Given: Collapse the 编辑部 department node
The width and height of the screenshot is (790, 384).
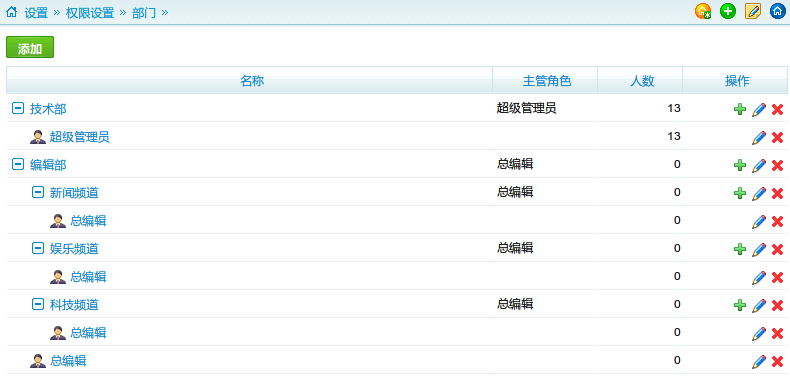Looking at the screenshot, I should click(x=18, y=164).
